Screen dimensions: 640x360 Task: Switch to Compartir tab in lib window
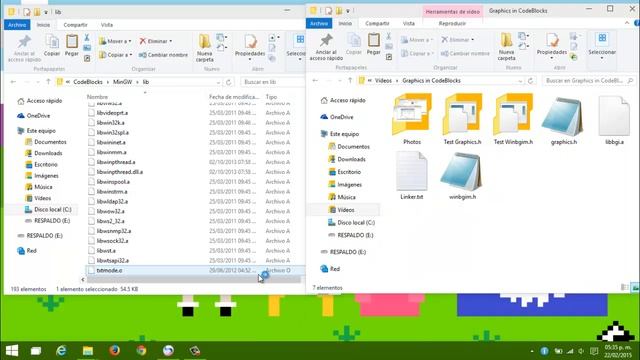pyautogui.click(x=76, y=25)
